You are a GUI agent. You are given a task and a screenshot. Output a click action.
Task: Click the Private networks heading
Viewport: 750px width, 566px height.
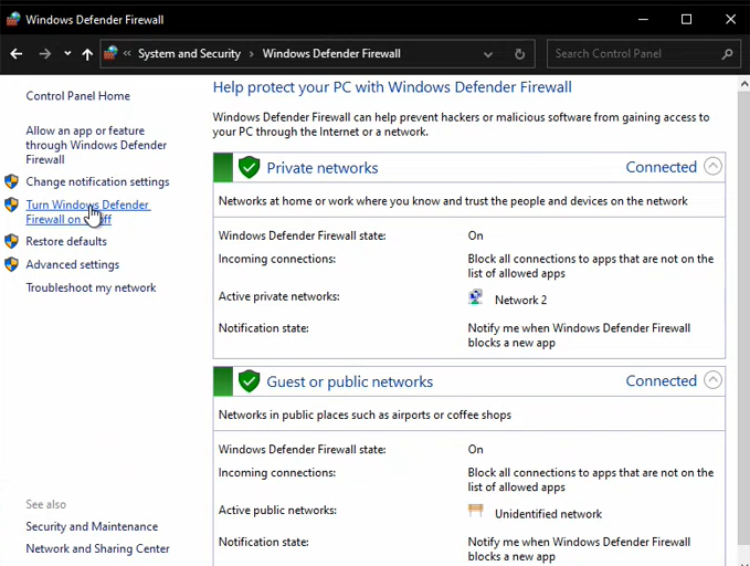322,168
